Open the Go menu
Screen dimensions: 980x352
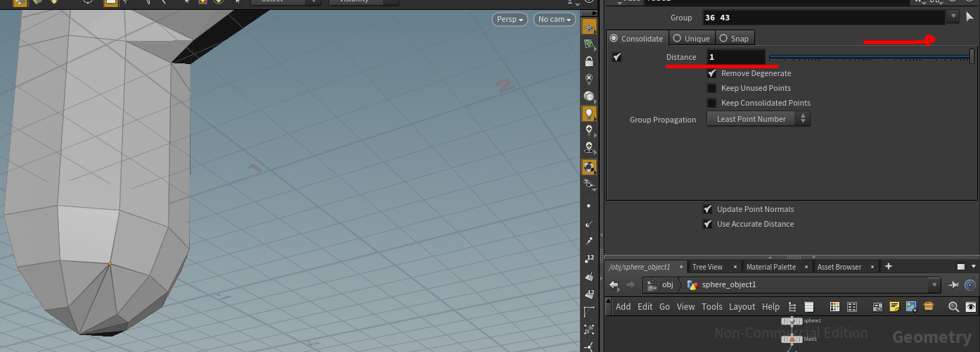(665, 307)
